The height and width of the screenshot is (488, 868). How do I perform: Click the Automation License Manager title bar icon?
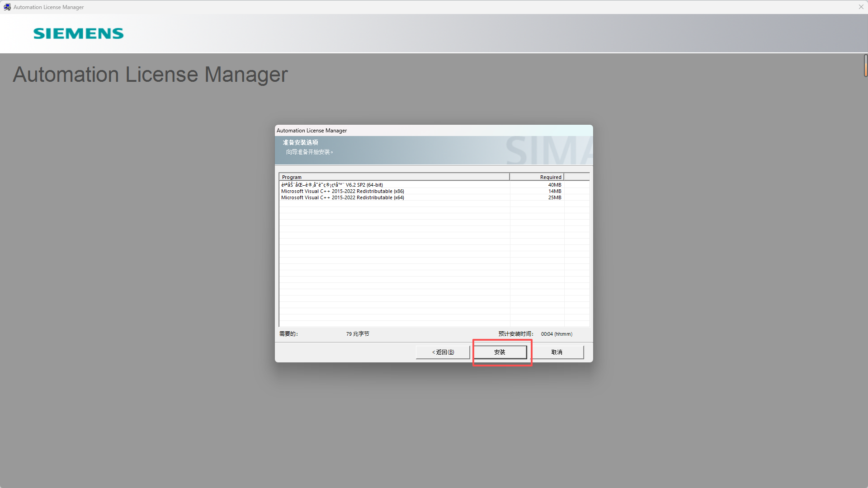7,7
